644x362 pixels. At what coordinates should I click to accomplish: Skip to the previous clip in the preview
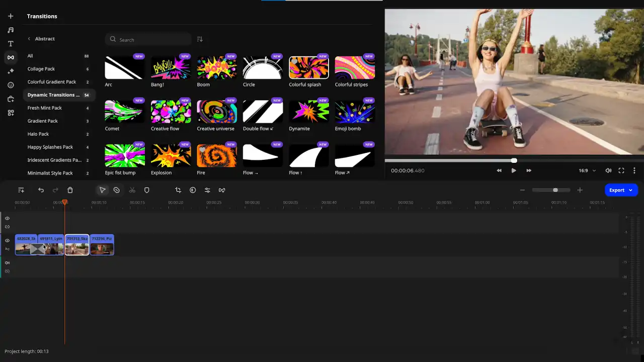[499, 170]
